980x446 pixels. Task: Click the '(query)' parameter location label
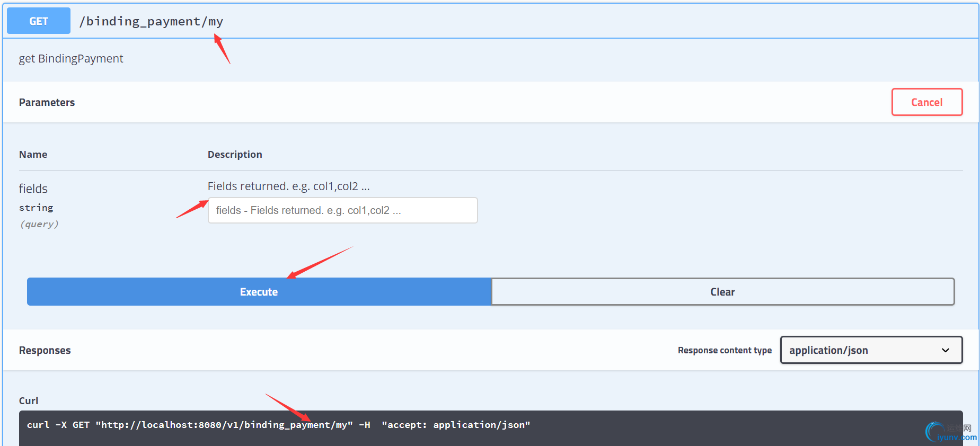point(39,224)
